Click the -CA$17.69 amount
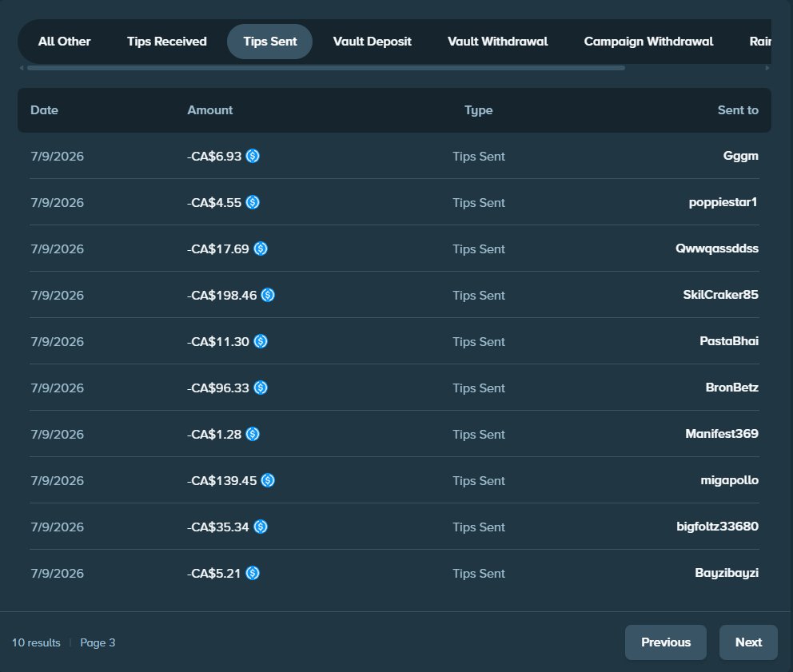The image size is (793, 672). pos(218,249)
